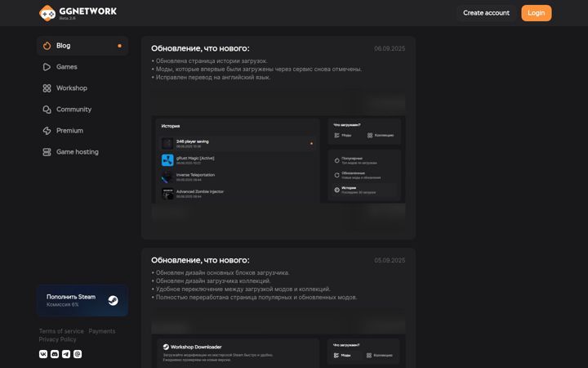
Task: Open the Workshop menu item
Action: [x=82, y=88]
